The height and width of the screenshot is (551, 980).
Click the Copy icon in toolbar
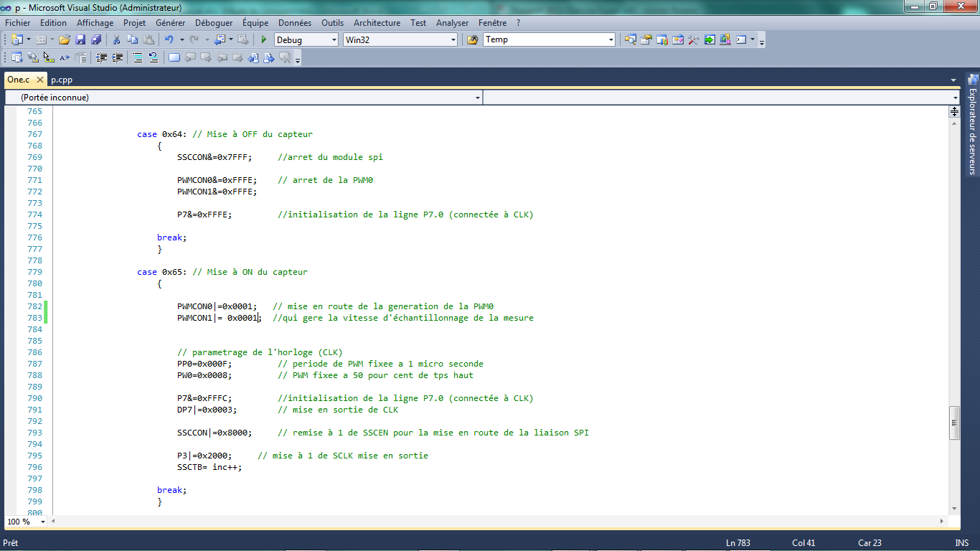click(132, 40)
